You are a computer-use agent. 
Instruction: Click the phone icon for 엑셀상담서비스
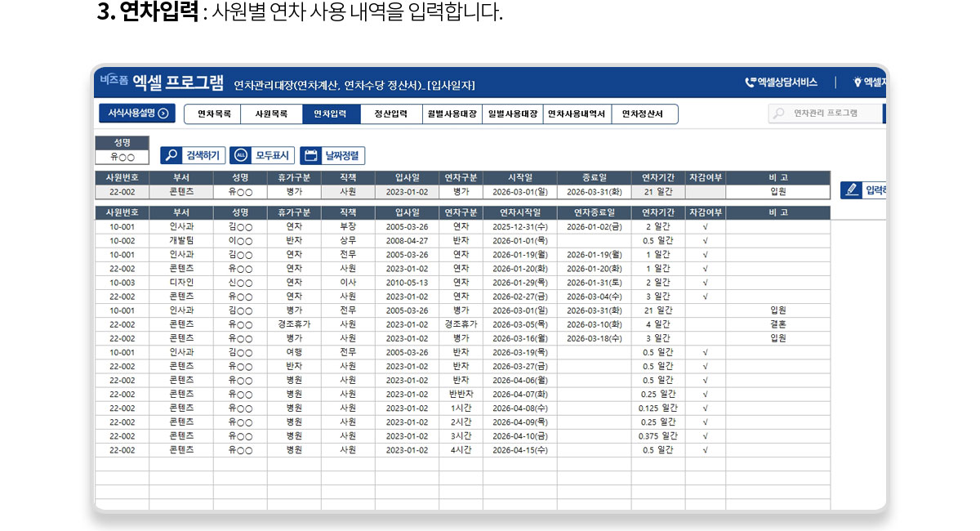pyautogui.click(x=750, y=83)
